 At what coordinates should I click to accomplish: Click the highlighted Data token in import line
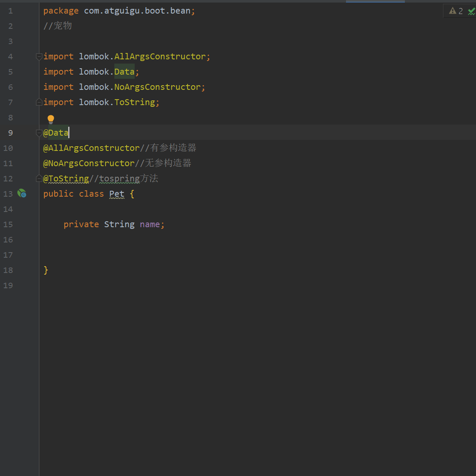(x=124, y=71)
